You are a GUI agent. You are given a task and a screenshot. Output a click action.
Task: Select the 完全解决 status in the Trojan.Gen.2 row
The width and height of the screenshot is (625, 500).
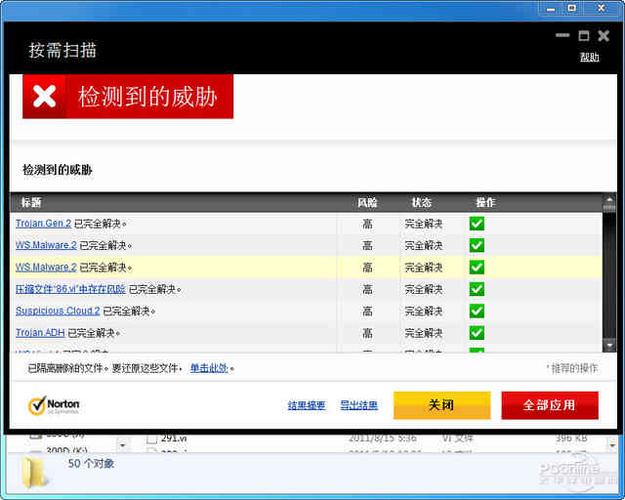click(423, 224)
